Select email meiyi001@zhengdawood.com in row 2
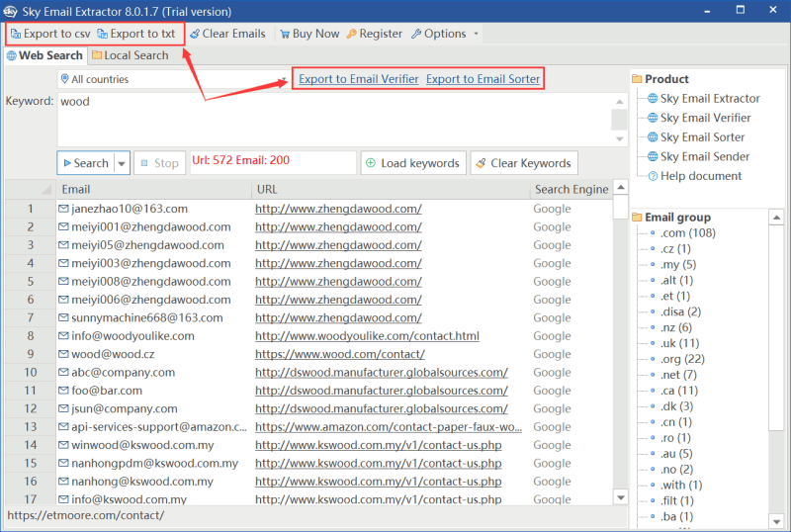The height and width of the screenshot is (532, 791). (x=151, y=227)
